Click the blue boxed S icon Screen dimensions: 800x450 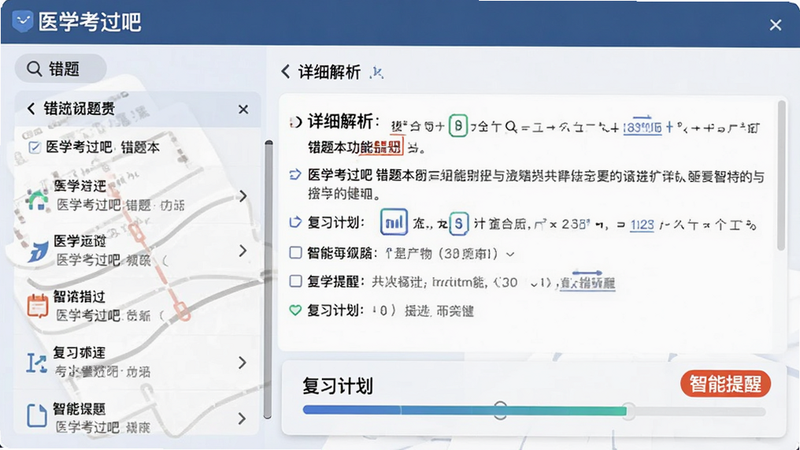click(x=459, y=223)
